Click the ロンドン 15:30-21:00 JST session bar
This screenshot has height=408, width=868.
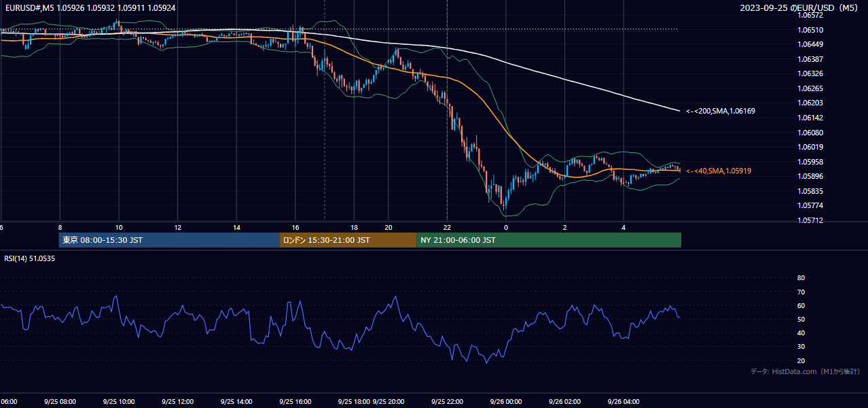tap(348, 240)
